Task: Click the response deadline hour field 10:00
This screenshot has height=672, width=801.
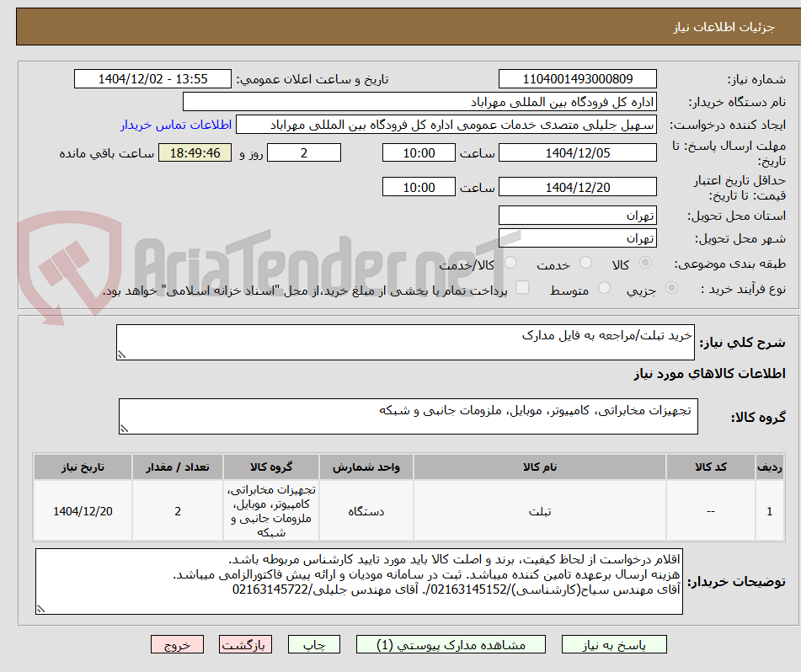Action: pos(419,152)
